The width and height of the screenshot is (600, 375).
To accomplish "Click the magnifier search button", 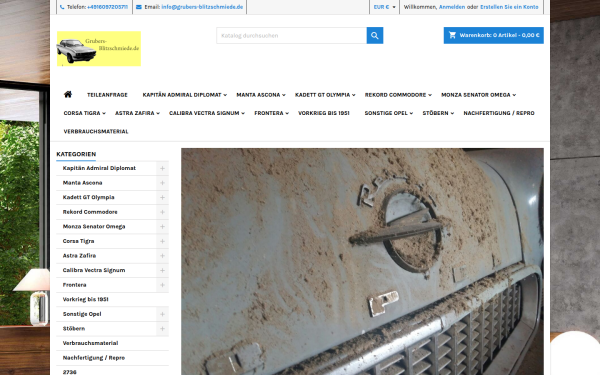I will [x=375, y=36].
